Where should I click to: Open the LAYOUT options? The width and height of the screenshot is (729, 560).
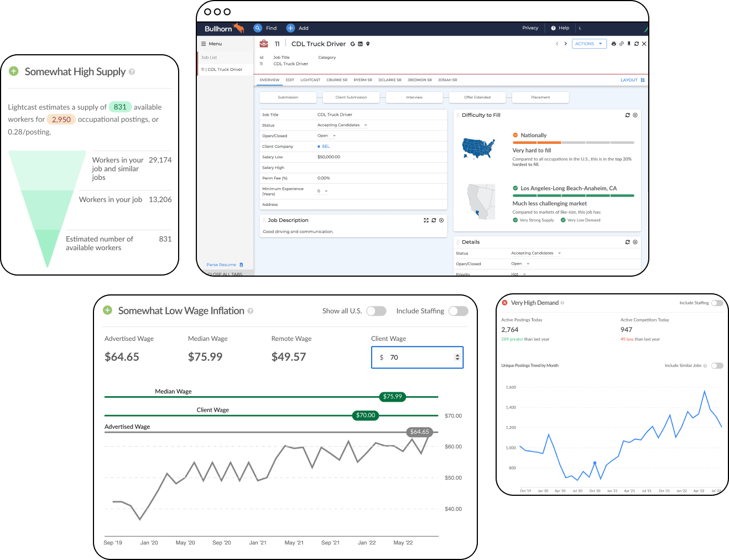tap(632, 80)
